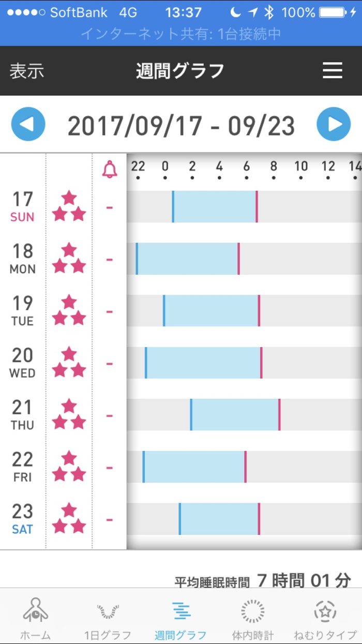The height and width of the screenshot is (644, 362).
Task: Tap the 表示 display button
Action: [x=27, y=71]
